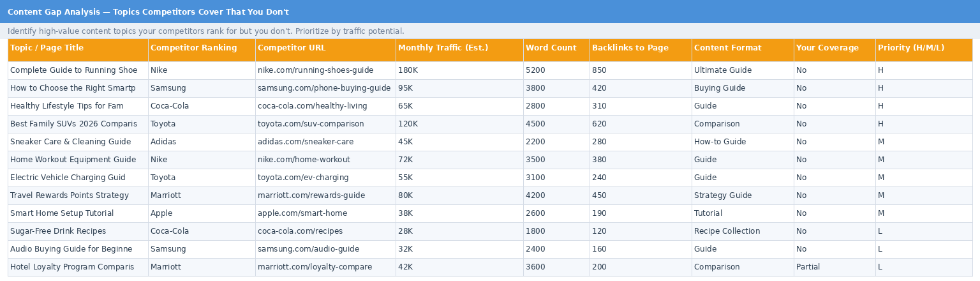The image size is (980, 281).
Task: Select the marriott.com/loyalty-compare URL cell
Action: 325,267
